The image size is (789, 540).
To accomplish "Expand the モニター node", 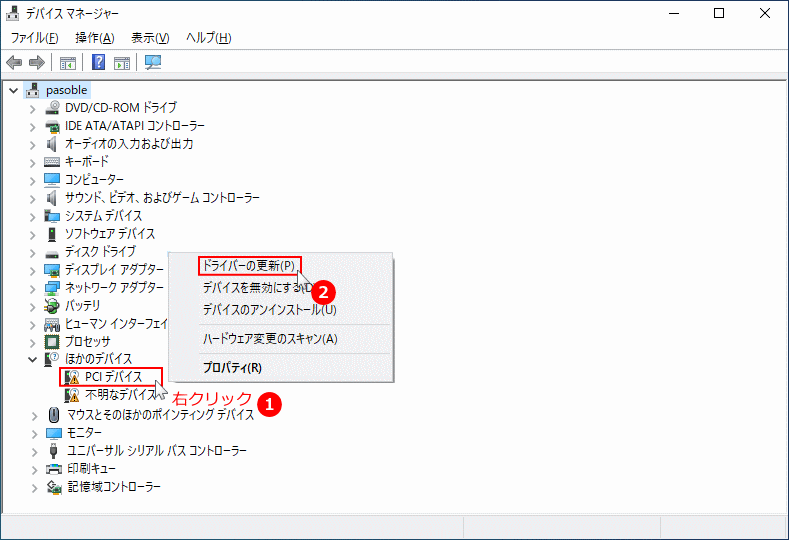I will pos(34,434).
